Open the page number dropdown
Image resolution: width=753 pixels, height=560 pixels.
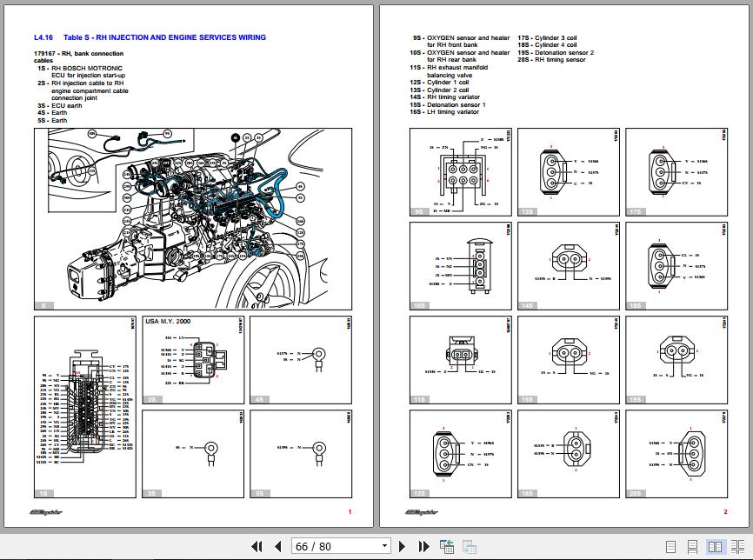click(383, 545)
